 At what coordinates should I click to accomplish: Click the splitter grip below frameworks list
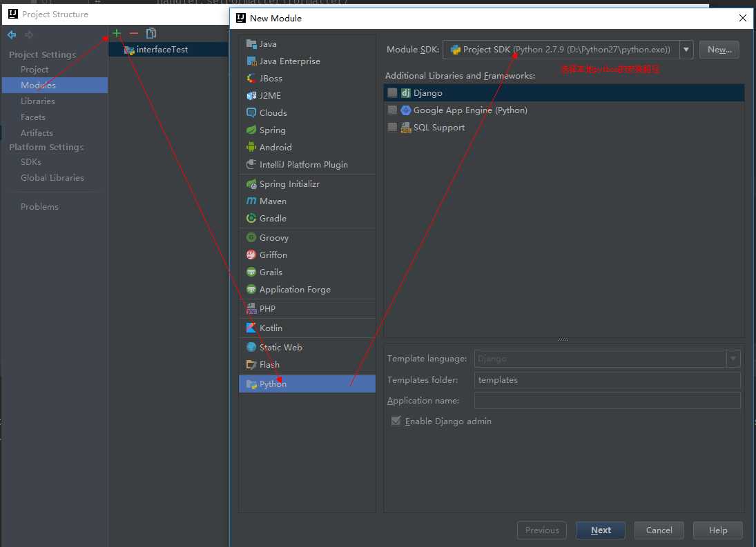(x=563, y=339)
